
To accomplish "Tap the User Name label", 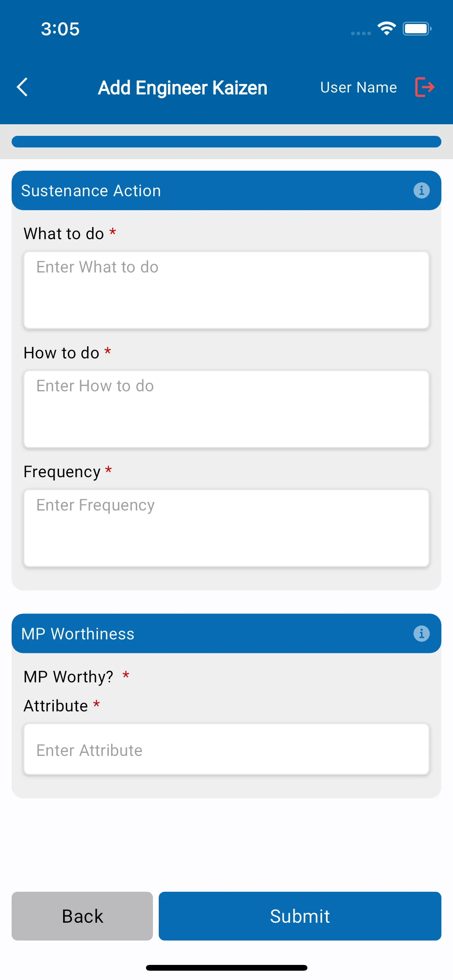I will pyautogui.click(x=359, y=87).
